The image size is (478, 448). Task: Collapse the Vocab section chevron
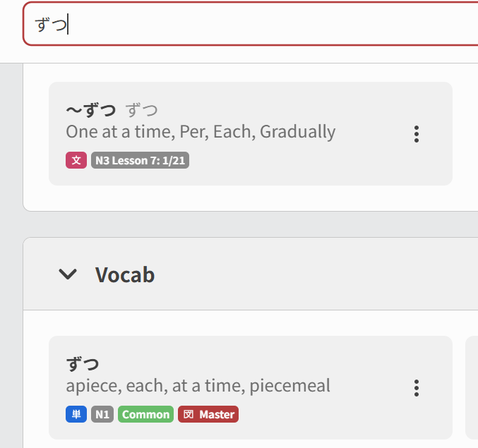click(68, 274)
